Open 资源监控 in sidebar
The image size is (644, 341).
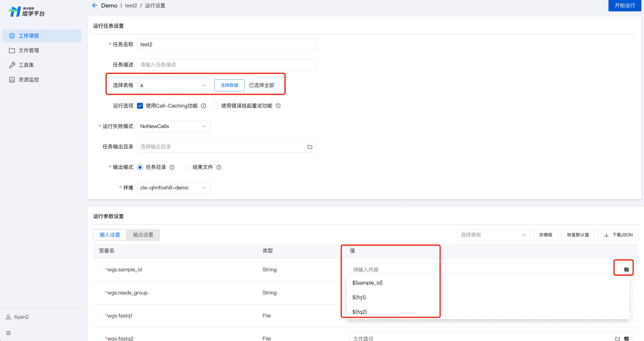click(42, 79)
